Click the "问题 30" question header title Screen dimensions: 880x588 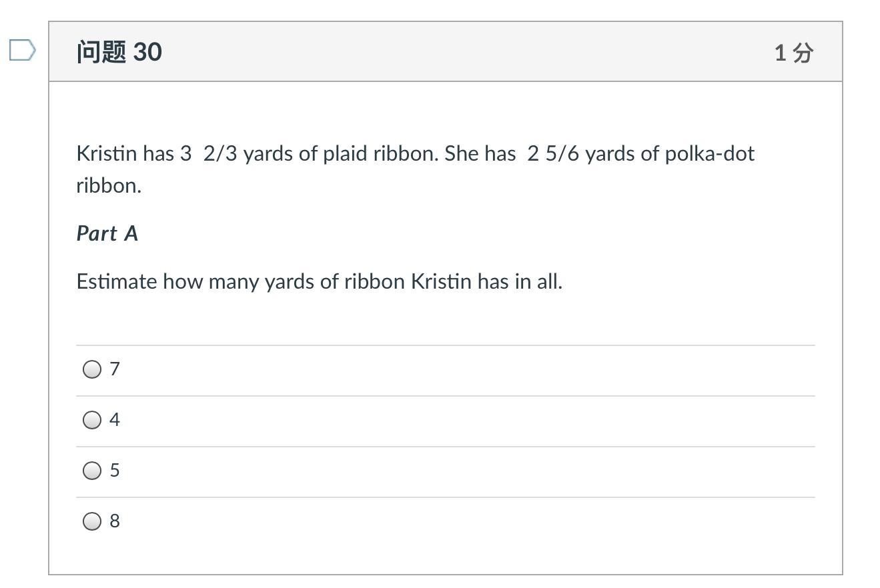[x=119, y=52]
